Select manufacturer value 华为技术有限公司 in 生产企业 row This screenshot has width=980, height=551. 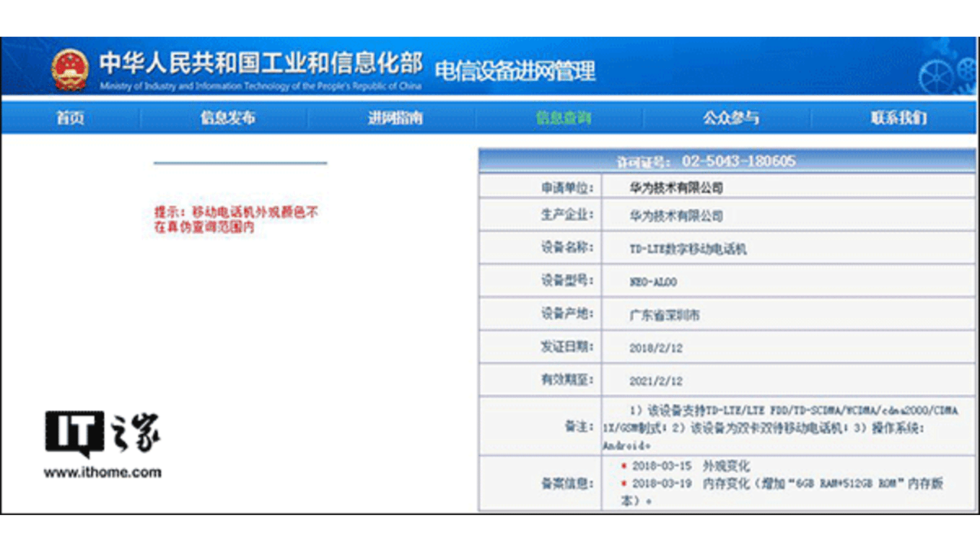point(676,216)
